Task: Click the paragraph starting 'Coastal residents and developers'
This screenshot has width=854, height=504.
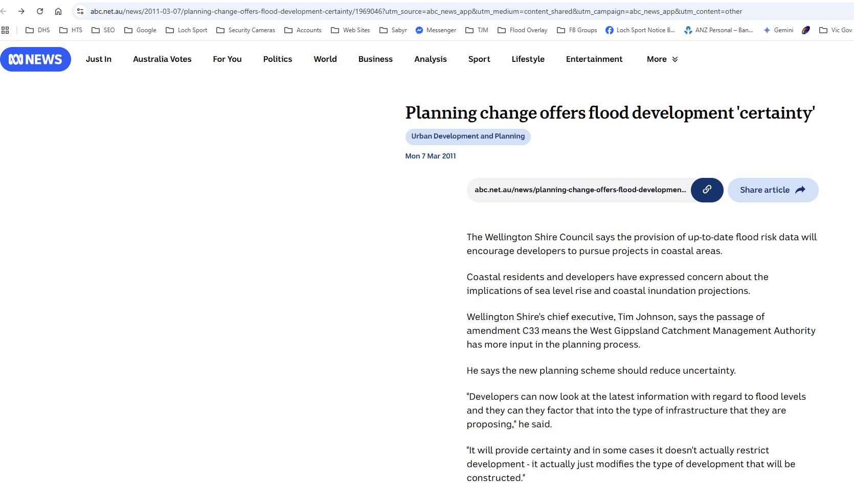Action: 617,284
